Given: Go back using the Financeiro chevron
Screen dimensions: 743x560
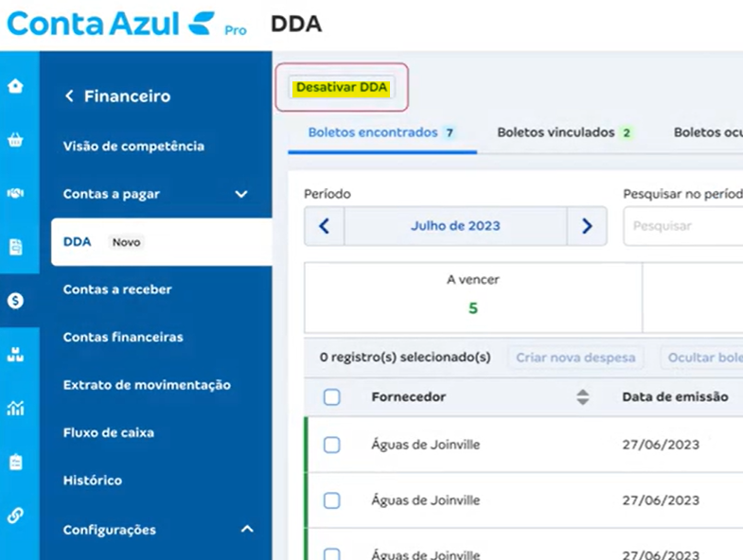Looking at the screenshot, I should point(69,96).
